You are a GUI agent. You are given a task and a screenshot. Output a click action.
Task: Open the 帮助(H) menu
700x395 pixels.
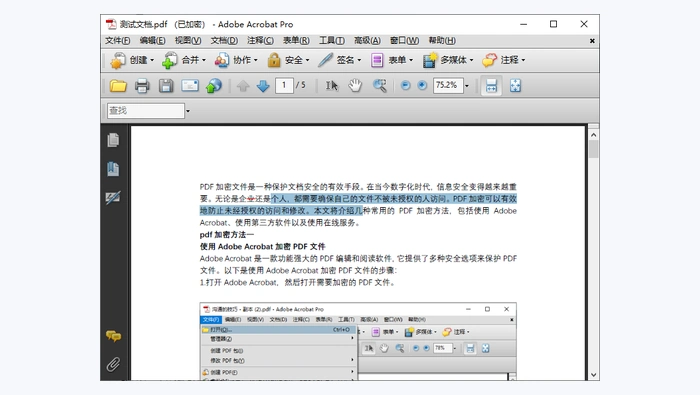point(442,41)
